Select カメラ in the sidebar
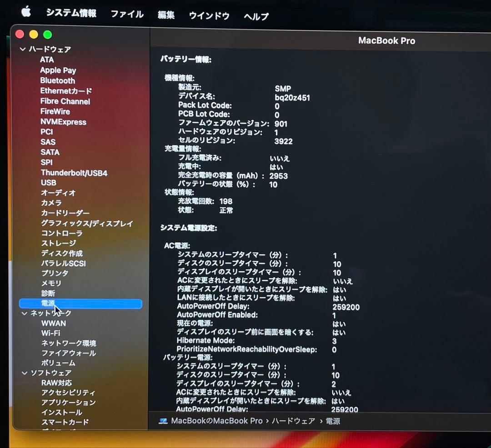 (x=51, y=203)
